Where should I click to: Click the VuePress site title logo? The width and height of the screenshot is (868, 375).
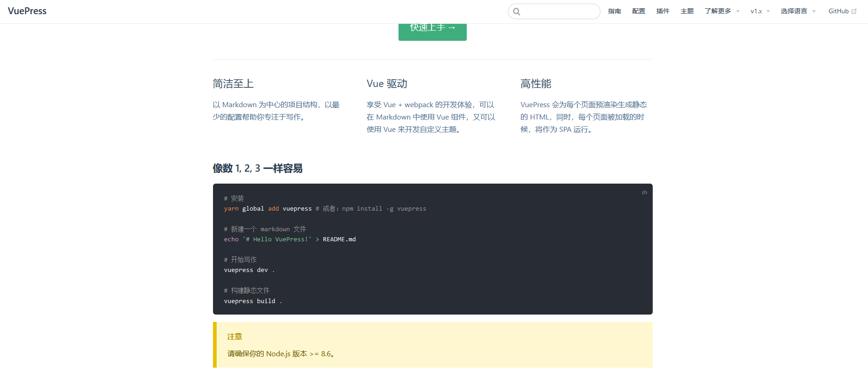click(x=27, y=11)
